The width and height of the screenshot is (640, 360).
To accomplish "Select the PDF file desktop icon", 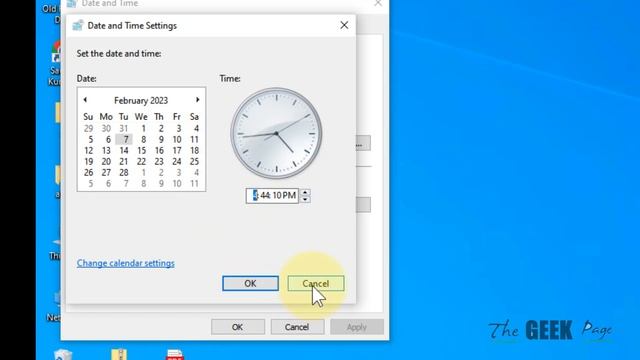I will point(175,355).
